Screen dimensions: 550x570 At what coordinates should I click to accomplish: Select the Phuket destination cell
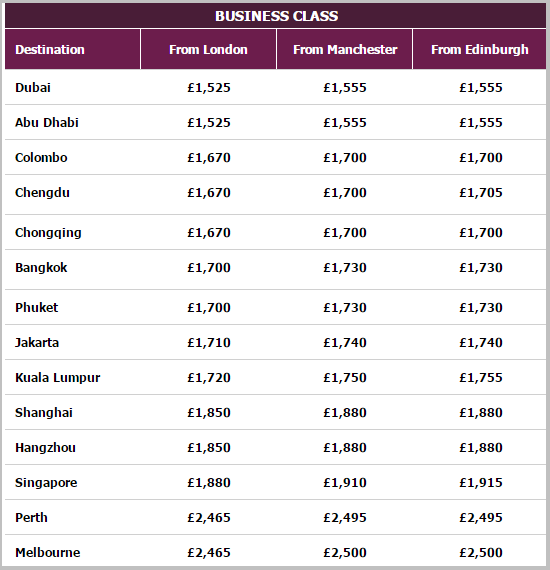(37, 308)
